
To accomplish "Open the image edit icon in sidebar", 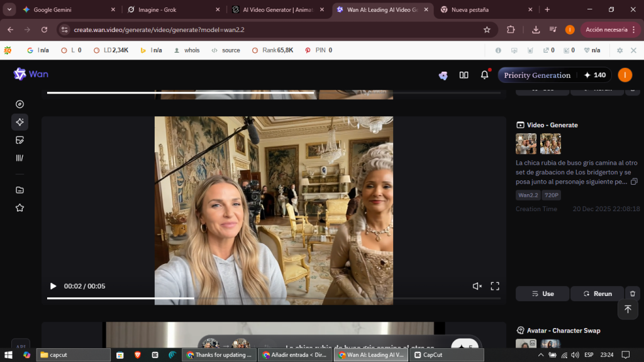I will click(x=19, y=140).
